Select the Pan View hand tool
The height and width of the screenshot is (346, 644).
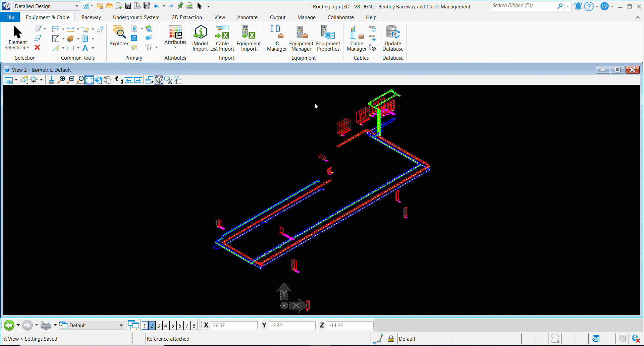108,80
